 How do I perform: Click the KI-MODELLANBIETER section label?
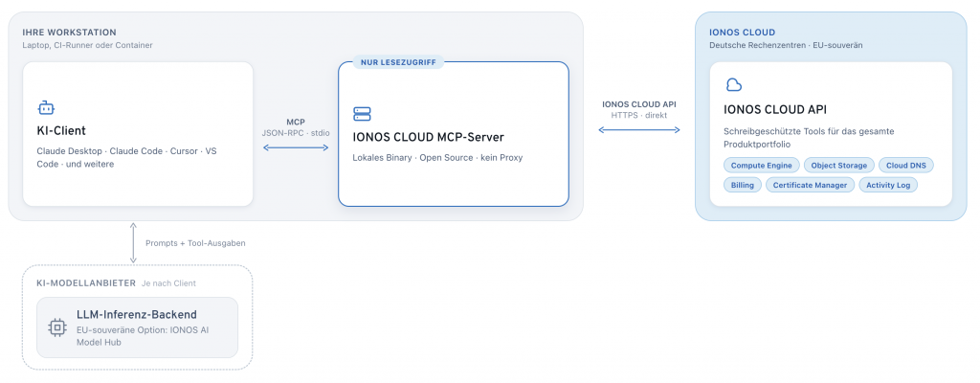click(x=87, y=282)
